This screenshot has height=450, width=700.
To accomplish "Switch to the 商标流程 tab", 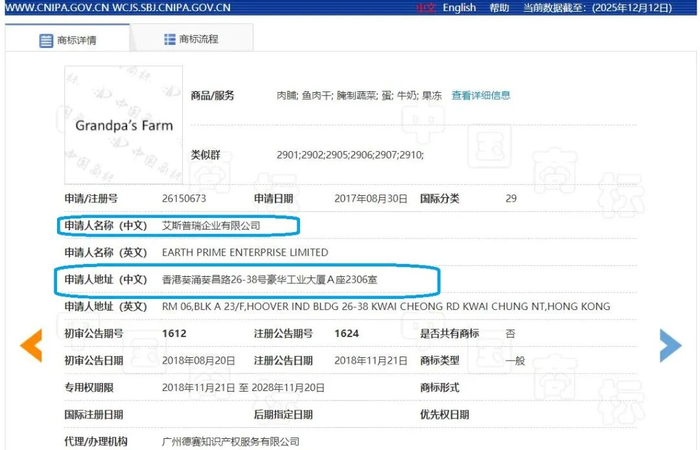I will [192, 39].
